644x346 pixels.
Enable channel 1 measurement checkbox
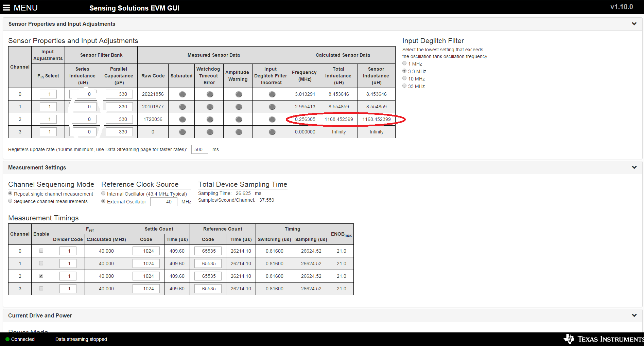point(41,263)
